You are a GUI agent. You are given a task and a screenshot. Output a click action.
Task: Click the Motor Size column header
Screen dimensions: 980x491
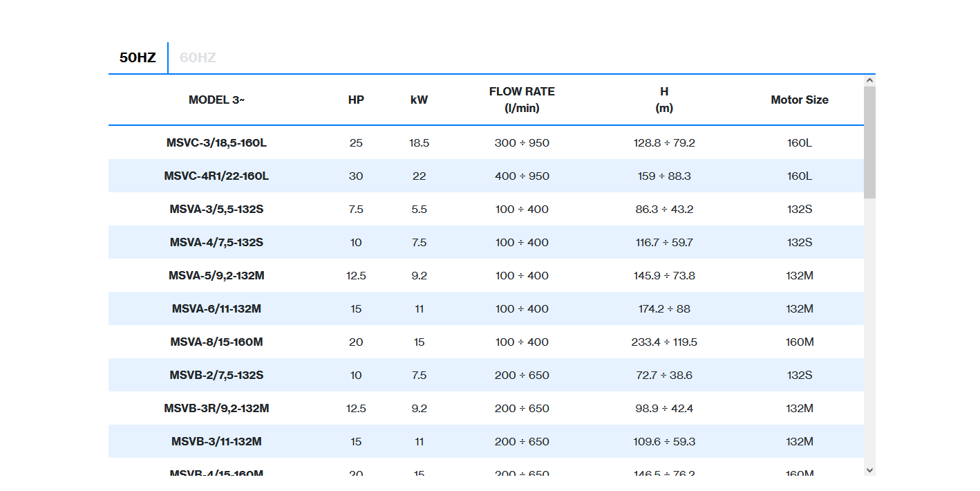click(799, 100)
